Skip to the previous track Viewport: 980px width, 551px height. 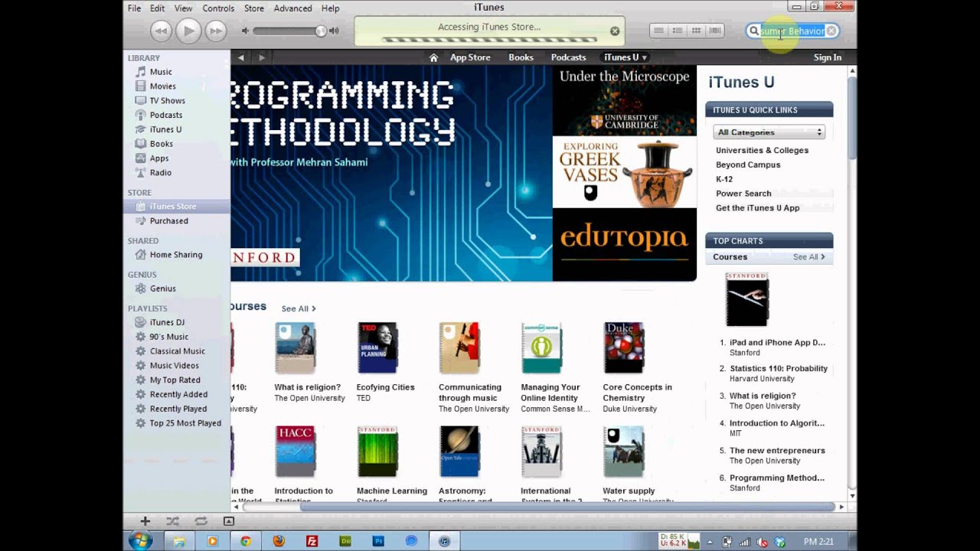(x=161, y=31)
